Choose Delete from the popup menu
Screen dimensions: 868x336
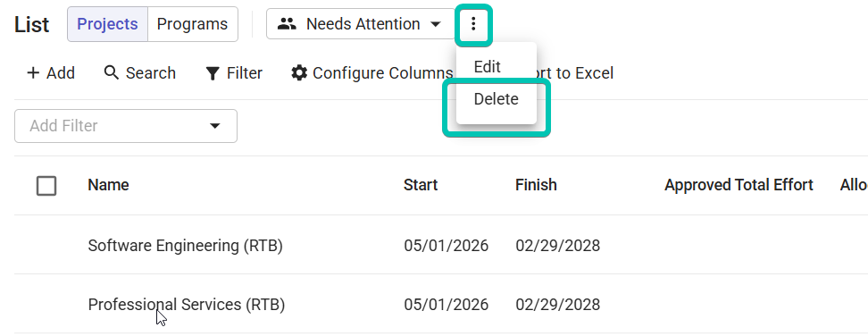point(496,99)
